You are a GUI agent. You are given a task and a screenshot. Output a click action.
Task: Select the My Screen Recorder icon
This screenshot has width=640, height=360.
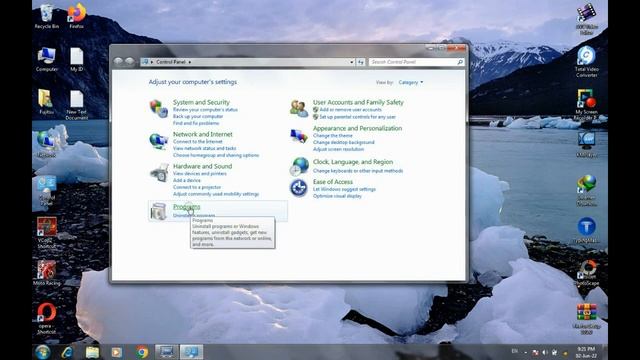click(587, 104)
